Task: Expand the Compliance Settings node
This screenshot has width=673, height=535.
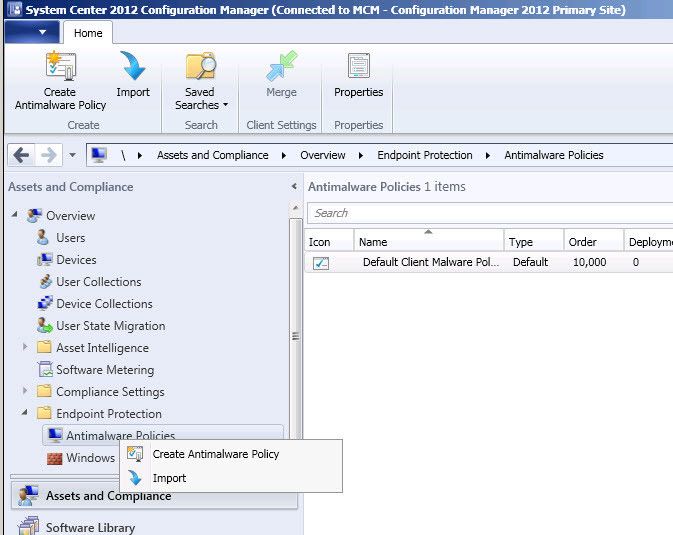Action: (x=25, y=390)
